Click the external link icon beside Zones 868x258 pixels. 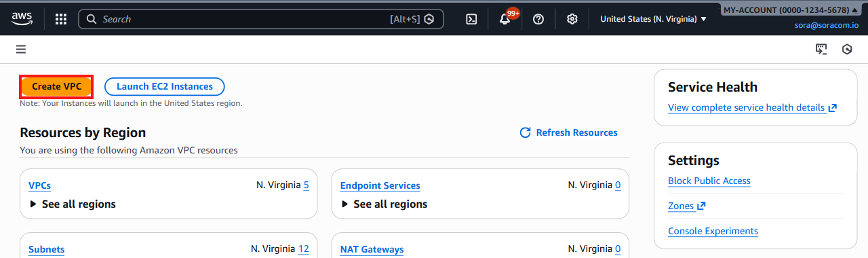tap(701, 206)
